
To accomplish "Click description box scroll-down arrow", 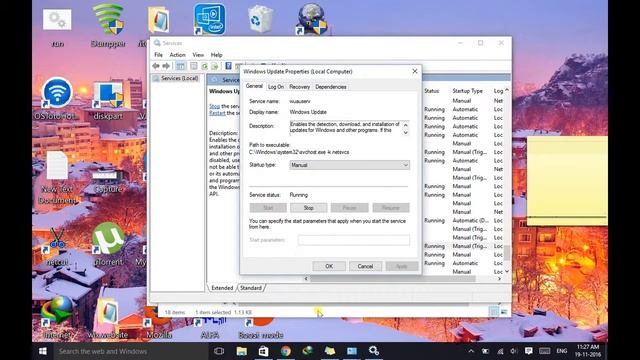I will point(405,133).
